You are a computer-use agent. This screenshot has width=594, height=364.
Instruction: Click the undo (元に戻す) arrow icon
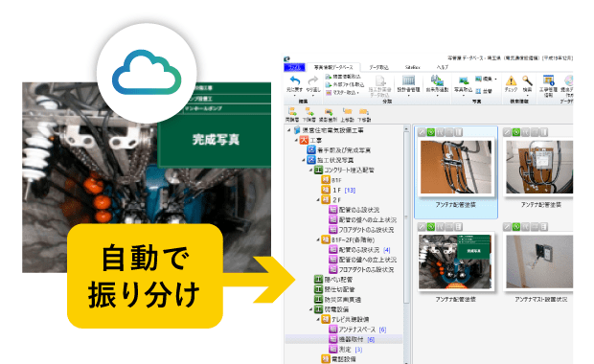(x=294, y=80)
